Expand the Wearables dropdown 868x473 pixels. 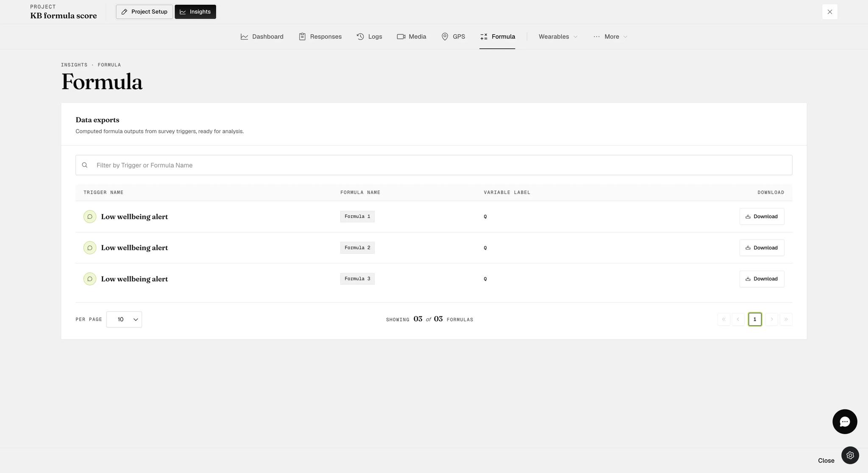point(558,36)
